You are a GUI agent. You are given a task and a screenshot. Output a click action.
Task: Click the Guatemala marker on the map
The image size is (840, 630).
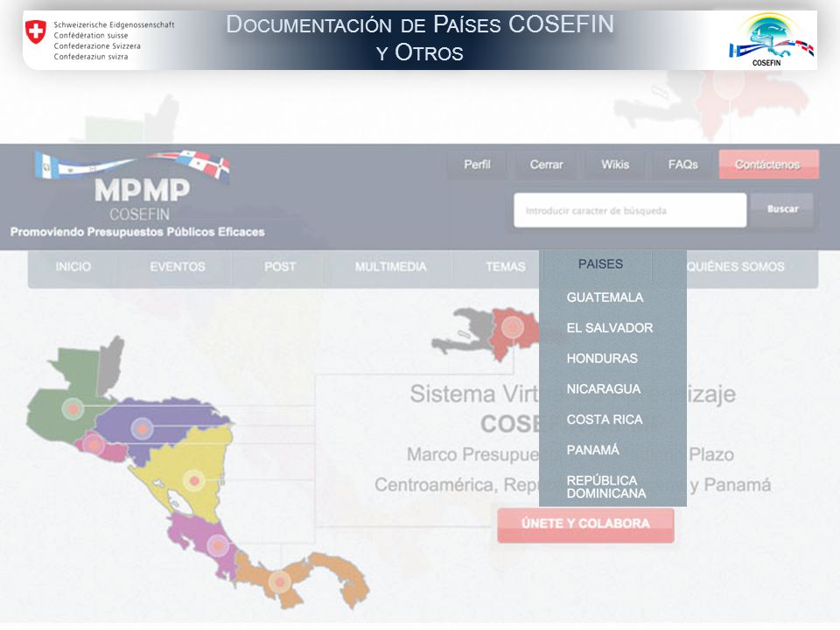pos(73,409)
